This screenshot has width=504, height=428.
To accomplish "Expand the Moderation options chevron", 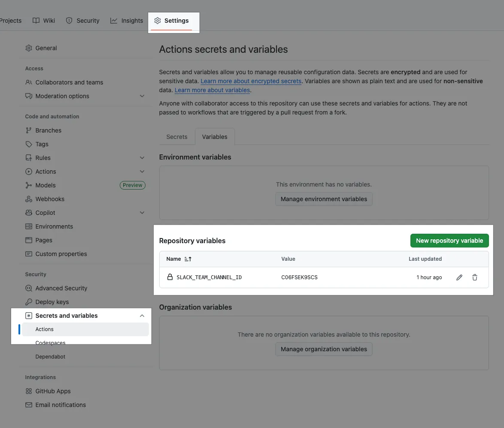I will (x=142, y=96).
